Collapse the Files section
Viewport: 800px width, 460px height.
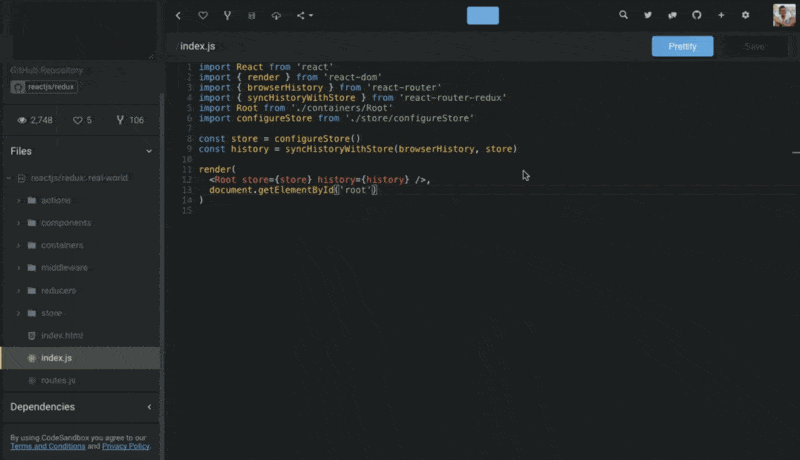point(149,151)
